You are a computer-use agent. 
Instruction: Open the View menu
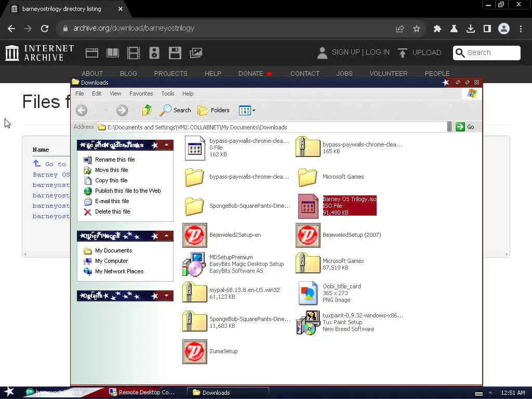pyautogui.click(x=115, y=94)
